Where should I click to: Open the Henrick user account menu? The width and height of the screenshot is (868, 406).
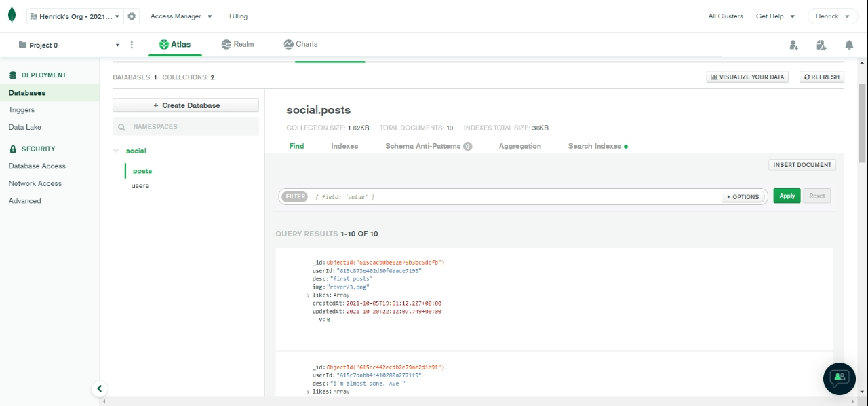point(833,16)
